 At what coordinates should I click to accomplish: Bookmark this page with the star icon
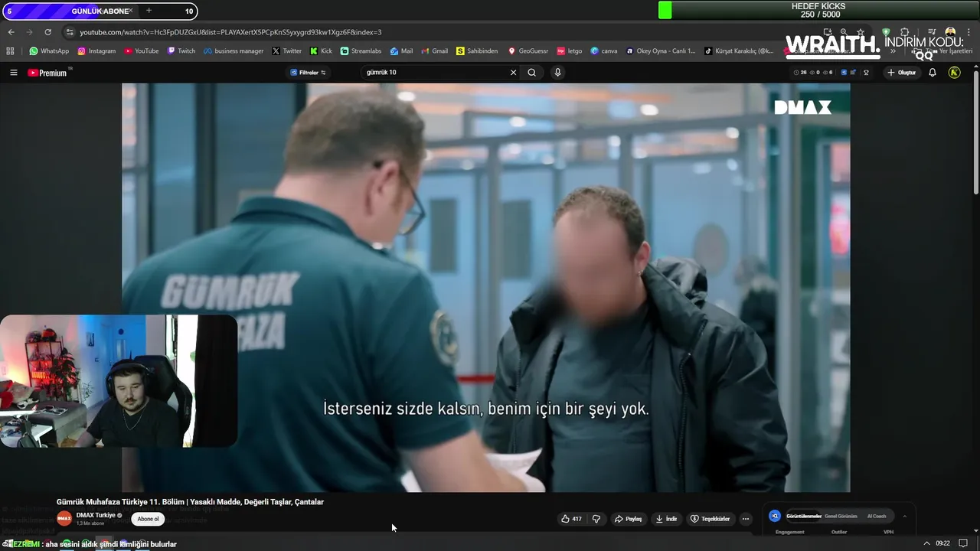click(861, 32)
